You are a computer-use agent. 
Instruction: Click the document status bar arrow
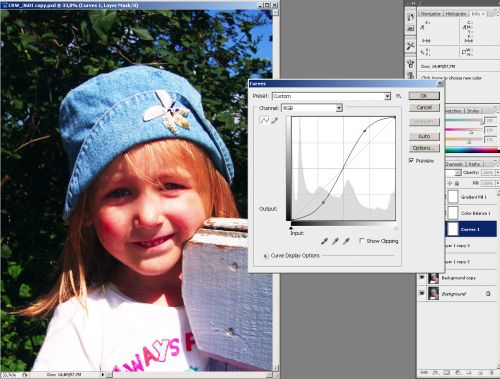(x=103, y=375)
